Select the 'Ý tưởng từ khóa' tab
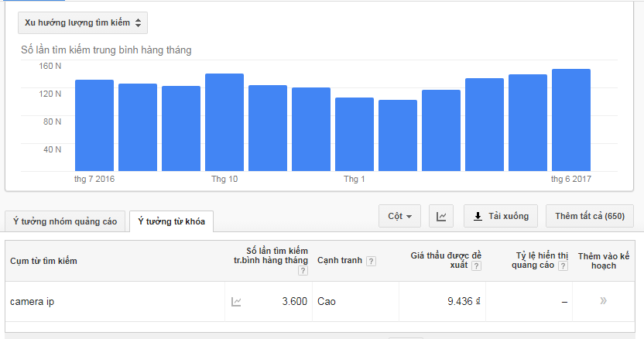The width and height of the screenshot is (644, 339). pyautogui.click(x=171, y=221)
